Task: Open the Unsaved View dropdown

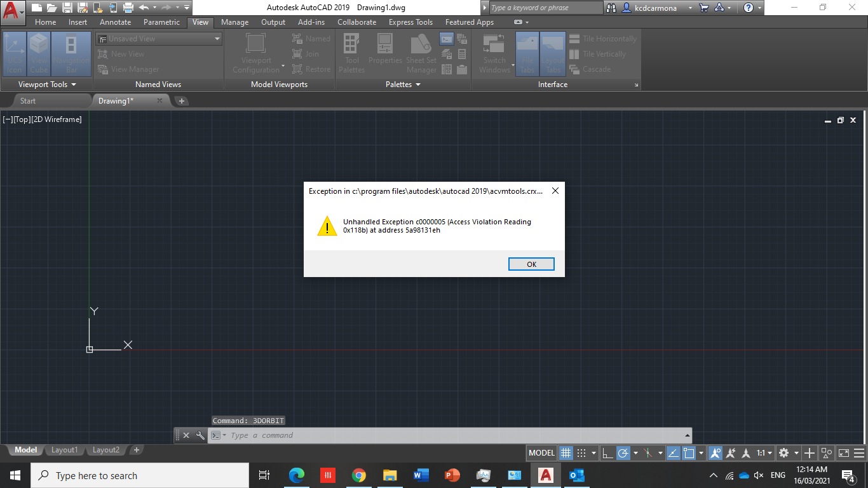Action: coord(159,39)
